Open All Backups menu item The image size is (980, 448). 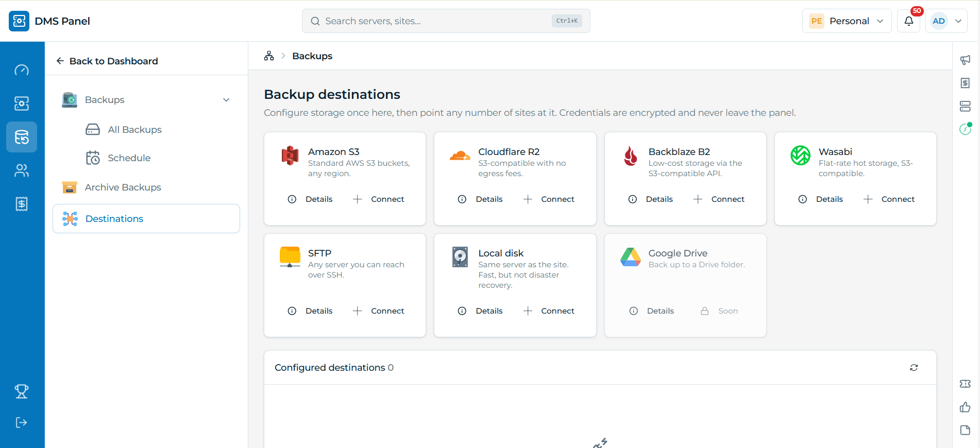[x=124, y=130]
